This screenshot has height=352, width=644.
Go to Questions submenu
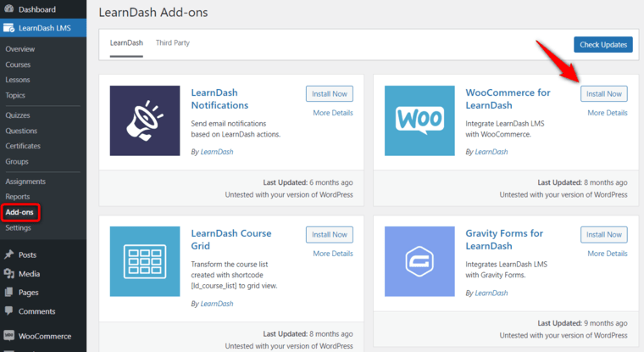tap(21, 131)
